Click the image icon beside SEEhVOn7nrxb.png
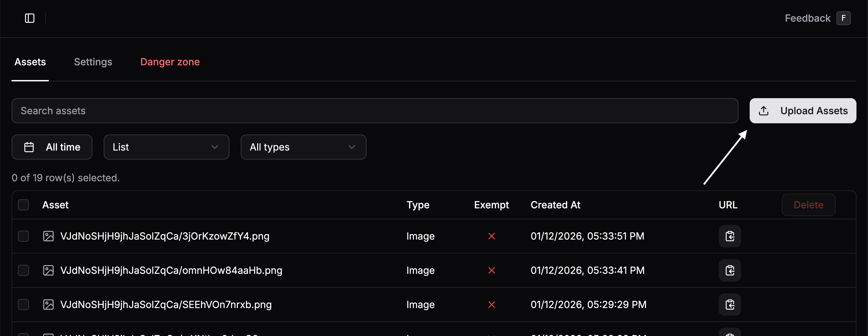Screen dimensions: 868x336 (x=49, y=304)
